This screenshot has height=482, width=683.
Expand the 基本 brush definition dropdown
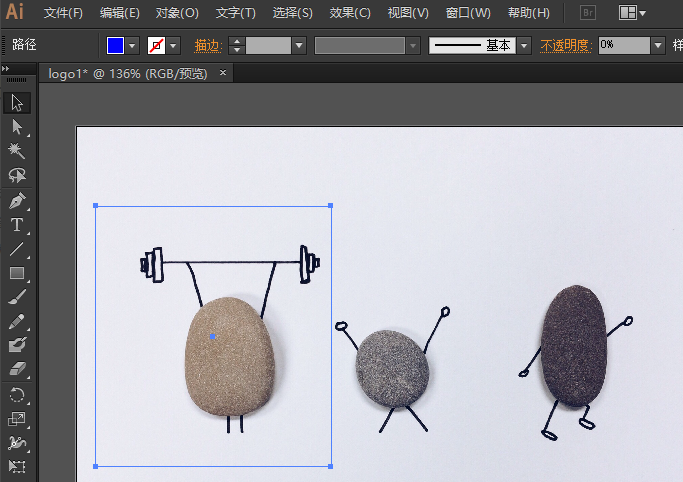click(x=523, y=46)
